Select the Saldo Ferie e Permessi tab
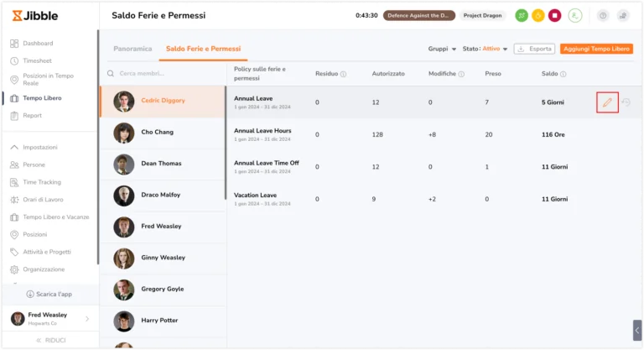The height and width of the screenshot is (350, 644). [203, 49]
